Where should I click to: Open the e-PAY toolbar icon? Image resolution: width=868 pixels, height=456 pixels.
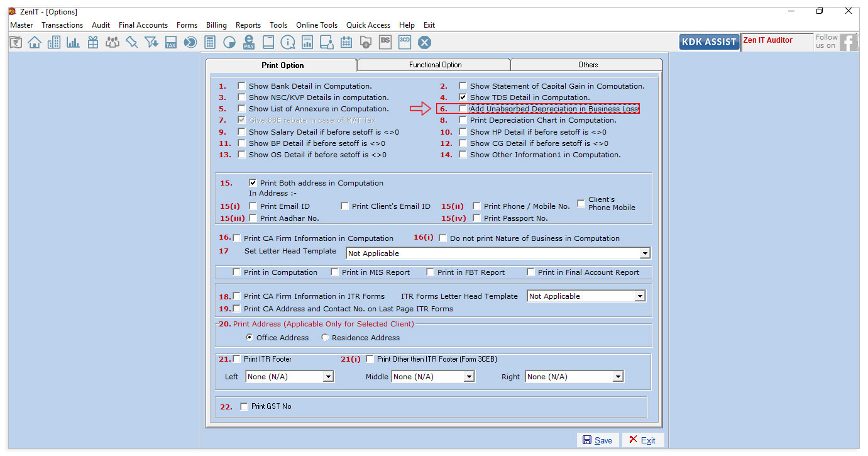(x=249, y=42)
